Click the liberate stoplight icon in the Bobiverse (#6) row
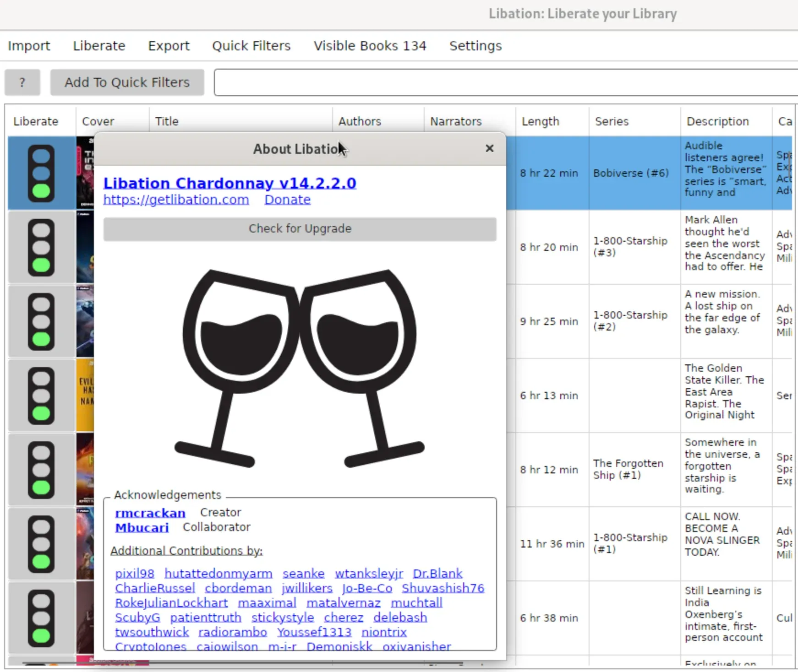This screenshot has width=798, height=672. point(41,173)
